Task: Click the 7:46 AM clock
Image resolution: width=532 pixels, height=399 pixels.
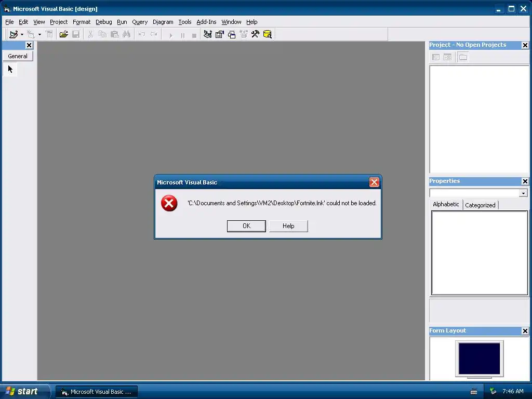Action: click(513, 392)
